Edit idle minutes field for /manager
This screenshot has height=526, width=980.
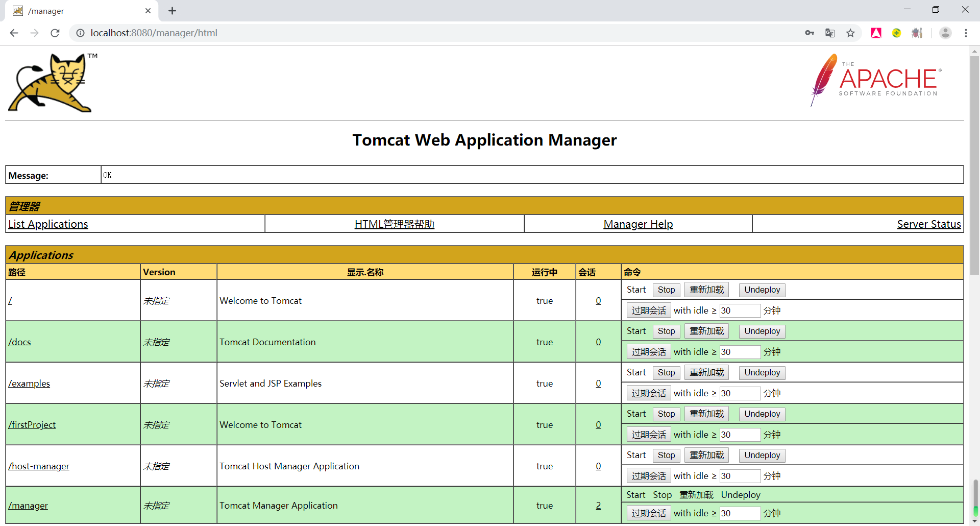pyautogui.click(x=740, y=513)
